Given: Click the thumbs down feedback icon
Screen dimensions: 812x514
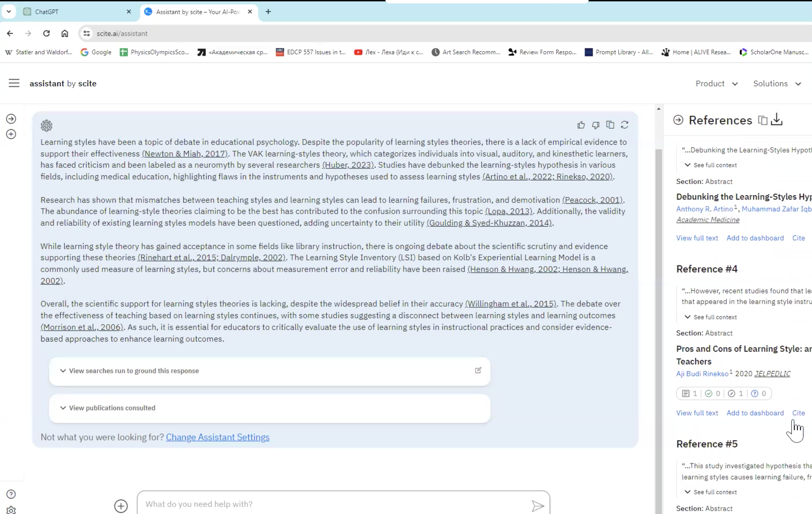Looking at the screenshot, I should coord(595,125).
